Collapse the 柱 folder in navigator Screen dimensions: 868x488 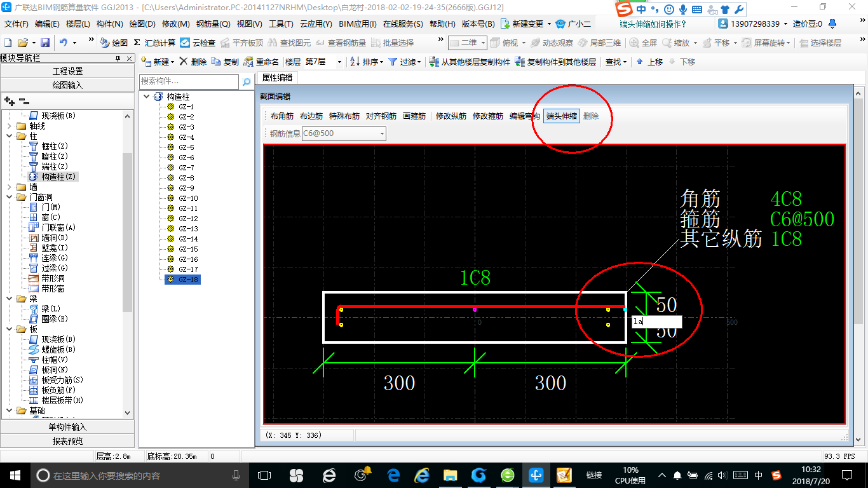[x=9, y=136]
